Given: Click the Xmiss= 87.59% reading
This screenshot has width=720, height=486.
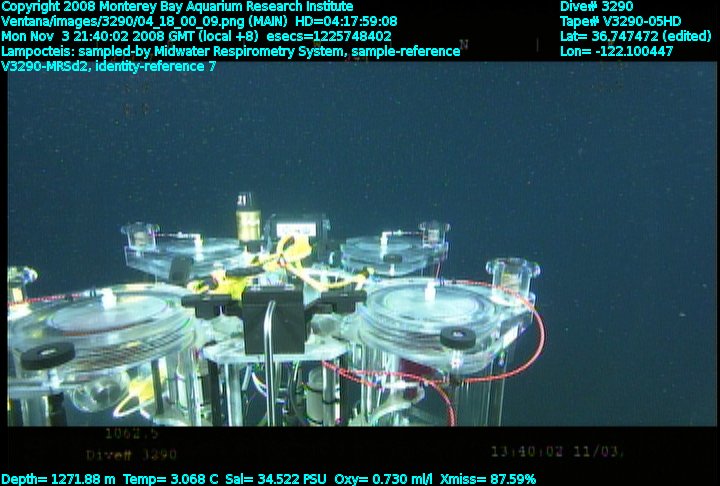Looking at the screenshot, I should [x=489, y=479].
